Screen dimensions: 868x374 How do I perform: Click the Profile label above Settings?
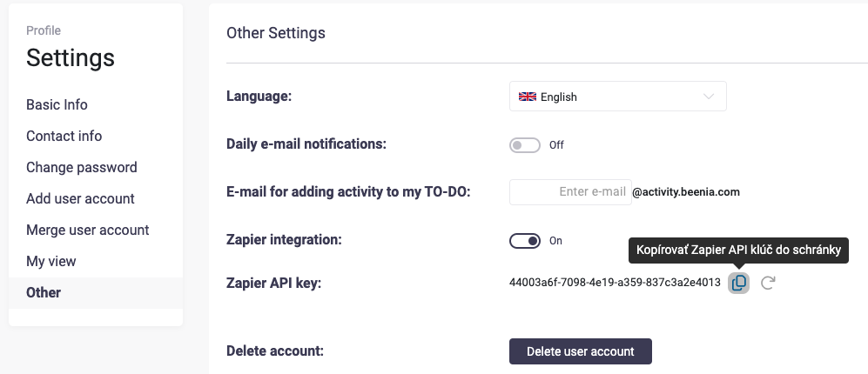click(x=44, y=30)
